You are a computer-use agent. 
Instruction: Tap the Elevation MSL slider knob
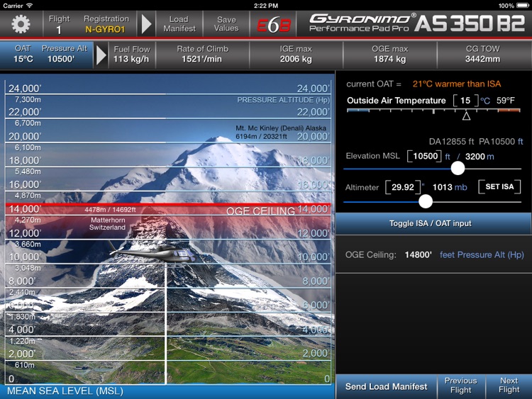click(x=458, y=169)
